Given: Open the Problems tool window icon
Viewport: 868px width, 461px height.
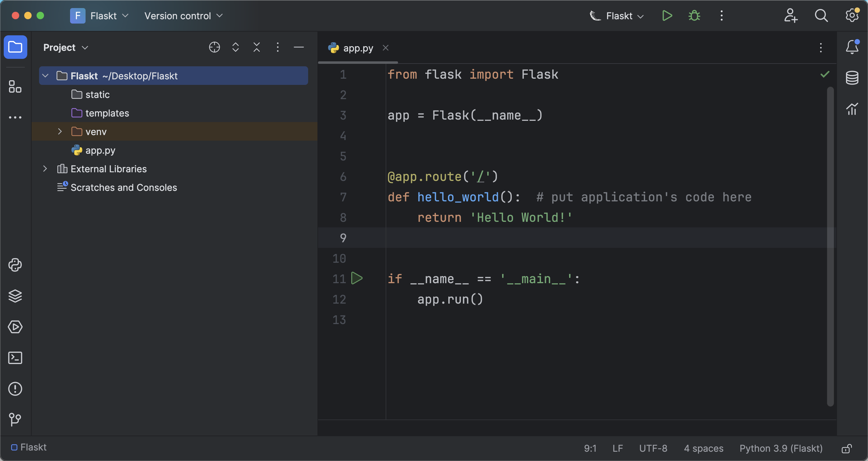Looking at the screenshot, I should point(15,389).
